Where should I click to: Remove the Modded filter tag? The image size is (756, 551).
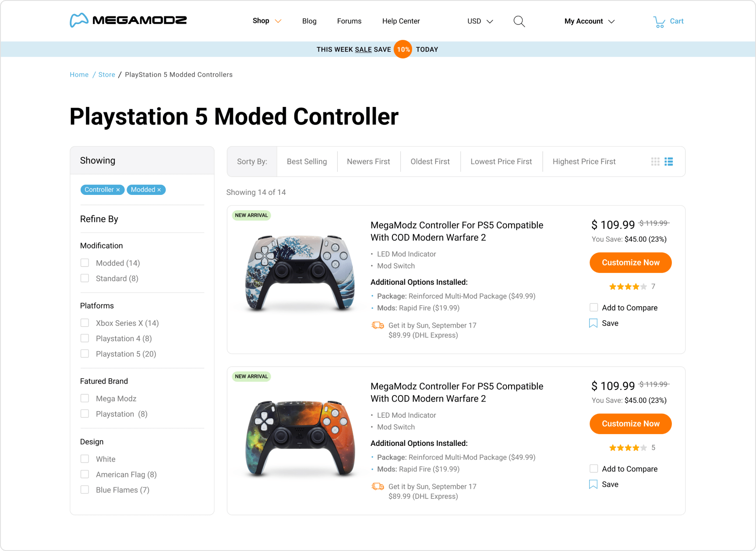click(x=159, y=190)
